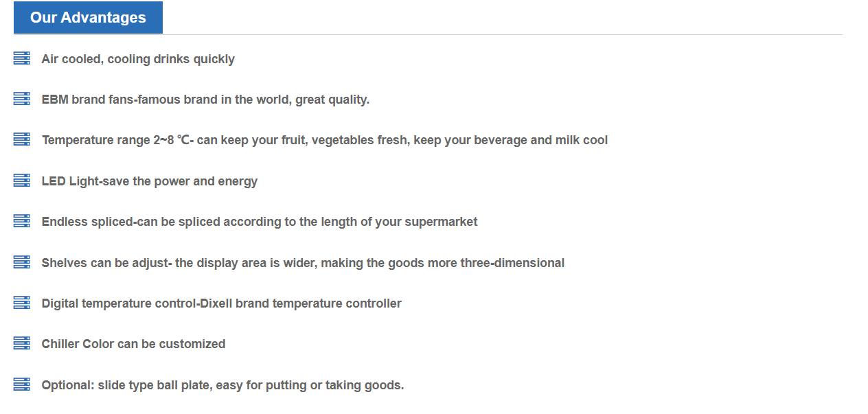Click the list icon beside "EBM brand fans"
This screenshot has width=868, height=414.
pyautogui.click(x=22, y=99)
